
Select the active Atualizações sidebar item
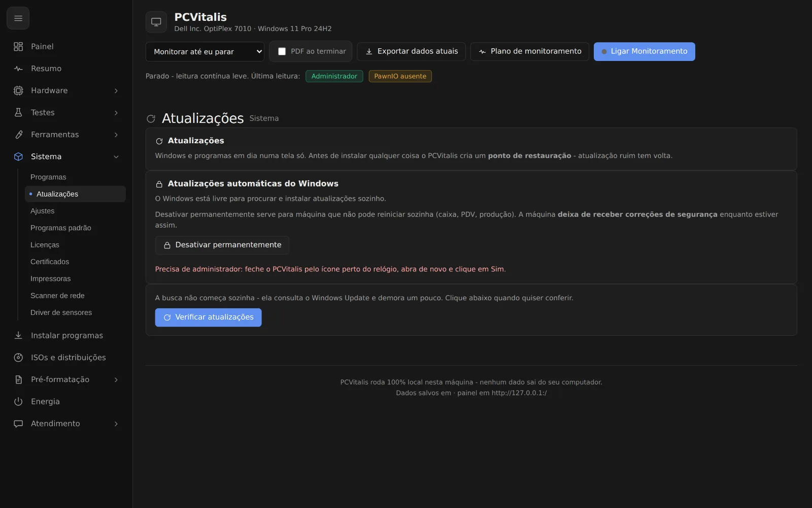point(75,194)
